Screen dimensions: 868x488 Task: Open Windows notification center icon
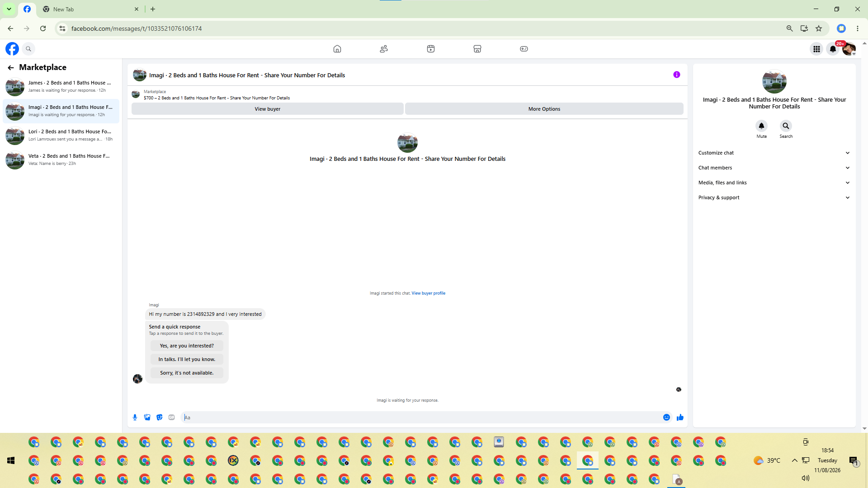pos(854,461)
